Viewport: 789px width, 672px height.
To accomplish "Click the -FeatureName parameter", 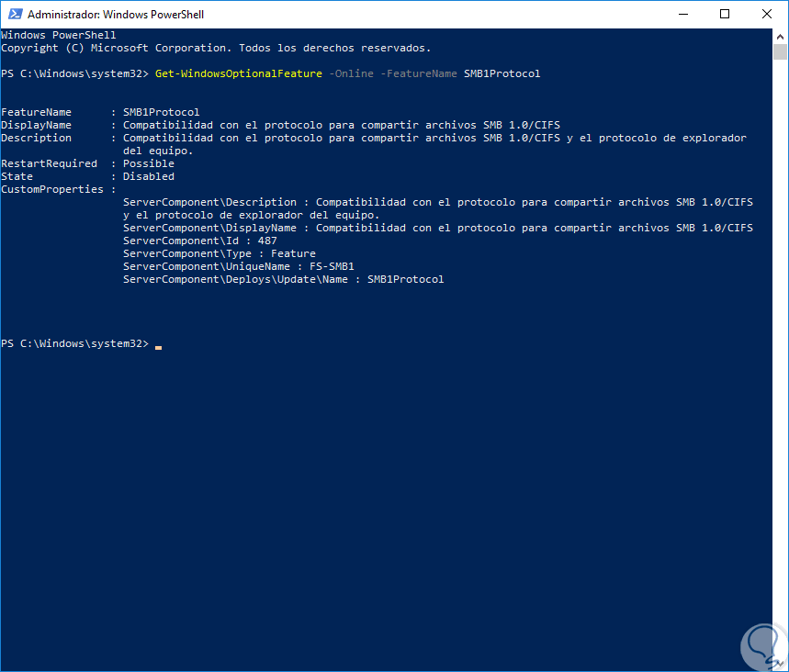I will click(417, 73).
